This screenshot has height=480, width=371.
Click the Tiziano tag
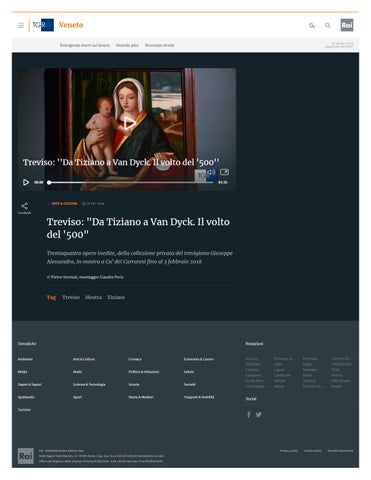(116, 297)
